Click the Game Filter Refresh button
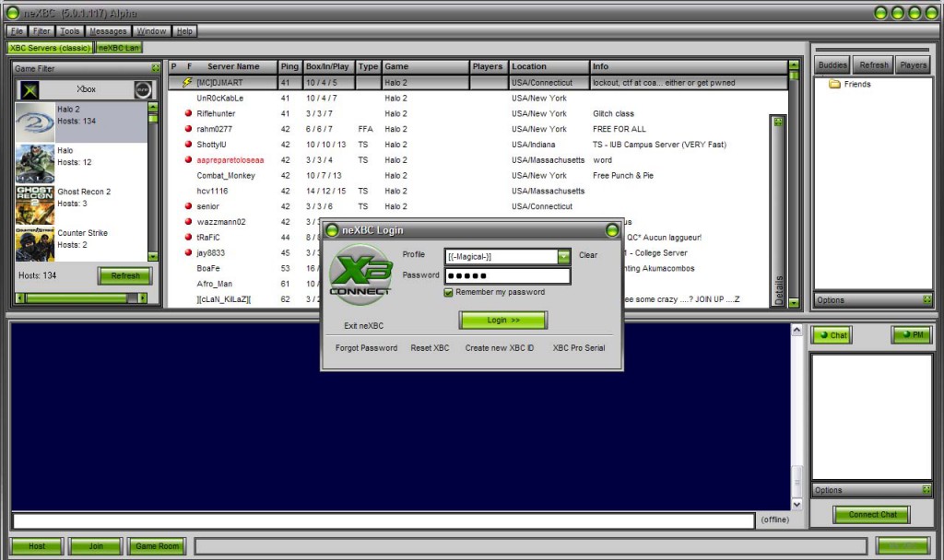This screenshot has height=560, width=944. pos(125,275)
